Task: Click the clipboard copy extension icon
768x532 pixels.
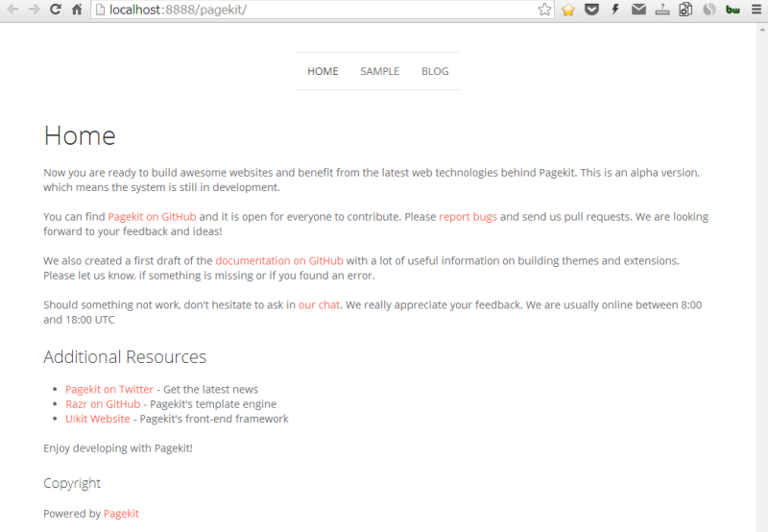Action: pos(685,10)
